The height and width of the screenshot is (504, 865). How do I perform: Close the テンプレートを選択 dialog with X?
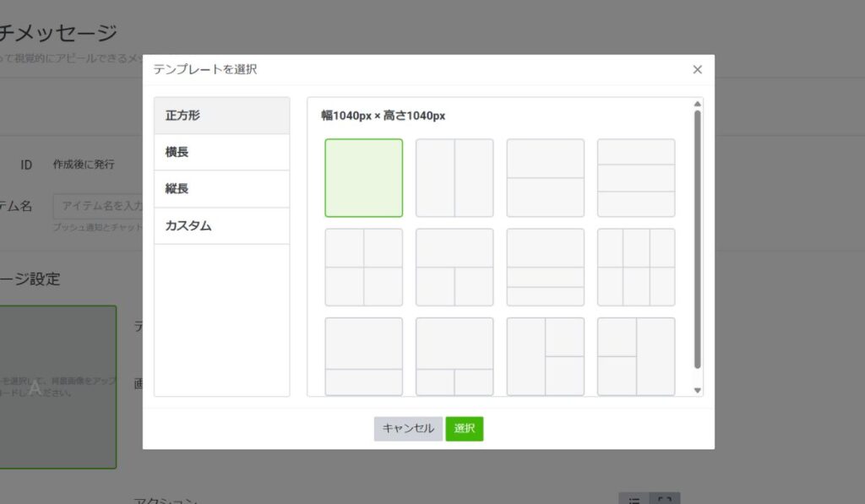pyautogui.click(x=697, y=70)
